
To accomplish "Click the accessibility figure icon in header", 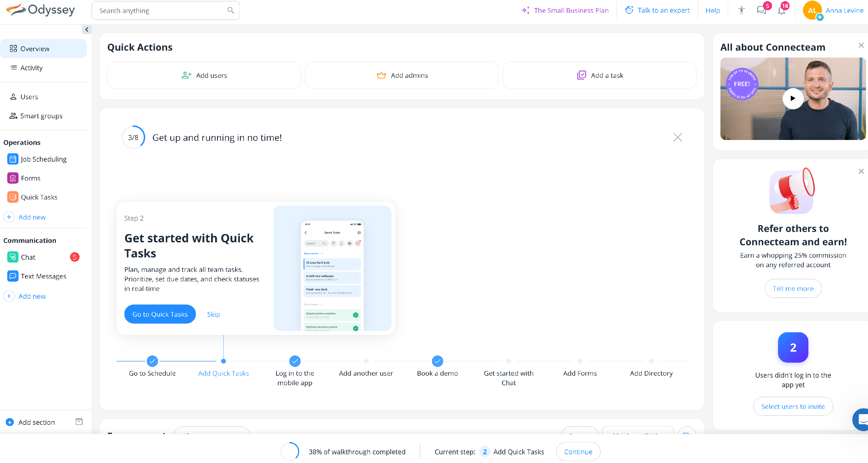I will click(741, 10).
